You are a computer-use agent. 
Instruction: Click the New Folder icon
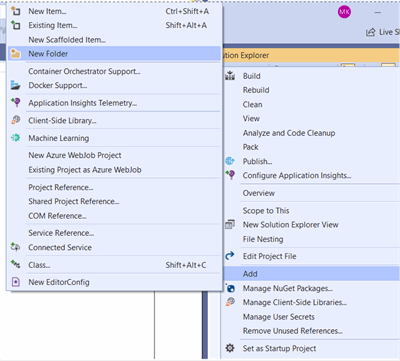[x=16, y=54]
